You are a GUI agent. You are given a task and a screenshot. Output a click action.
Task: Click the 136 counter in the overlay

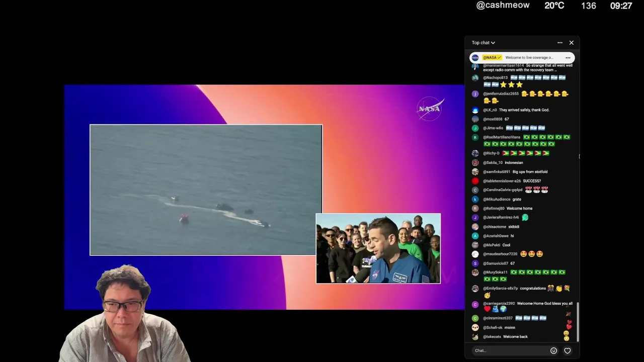(x=589, y=6)
